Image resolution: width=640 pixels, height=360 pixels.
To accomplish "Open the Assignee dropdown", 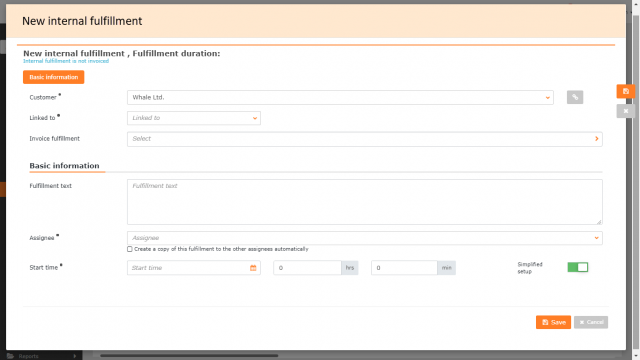I will [x=364, y=238].
